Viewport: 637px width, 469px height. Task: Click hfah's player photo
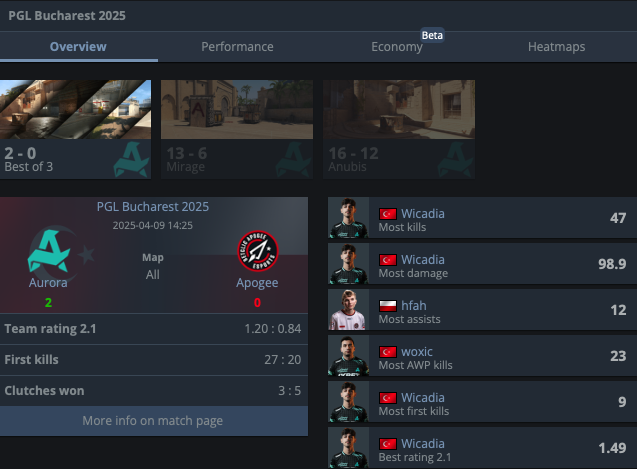pyautogui.click(x=349, y=309)
